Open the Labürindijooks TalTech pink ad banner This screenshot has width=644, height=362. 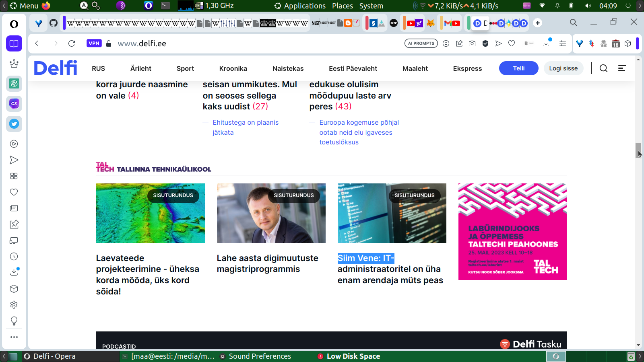pyautogui.click(x=513, y=232)
